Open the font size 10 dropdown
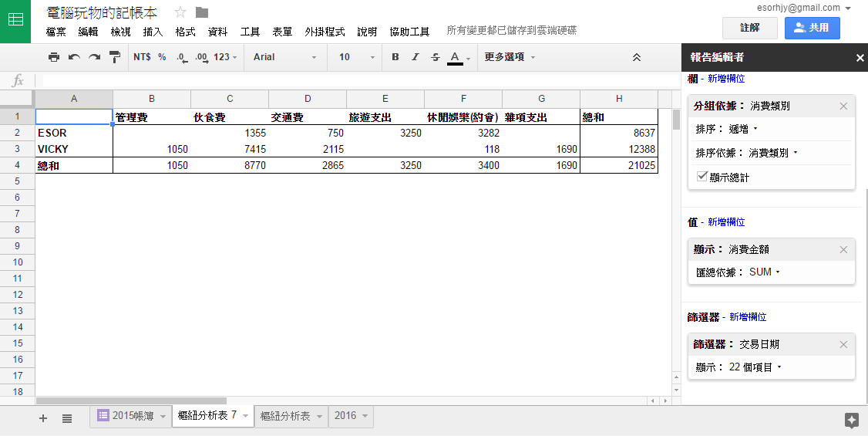The height and width of the screenshot is (436, 868). click(x=357, y=57)
